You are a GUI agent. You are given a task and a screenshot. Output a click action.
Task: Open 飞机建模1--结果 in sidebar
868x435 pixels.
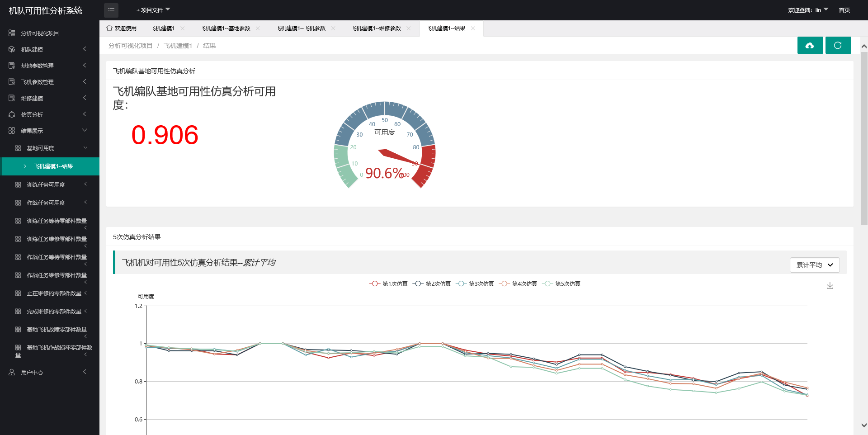[51, 166]
